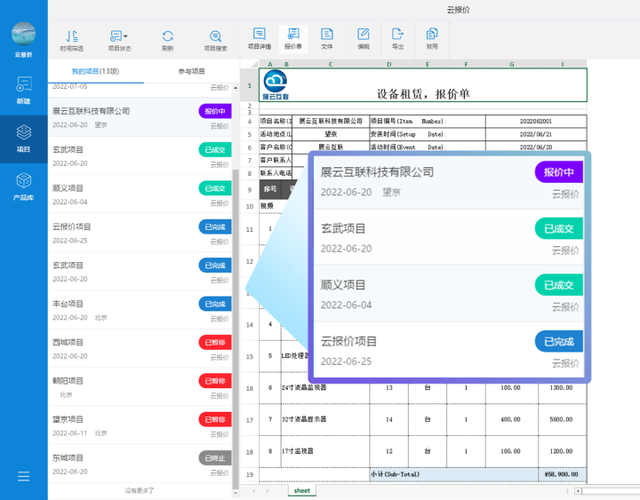Select the 云报价项目 project row
Viewport: 640px width, 500px height.
[140, 233]
